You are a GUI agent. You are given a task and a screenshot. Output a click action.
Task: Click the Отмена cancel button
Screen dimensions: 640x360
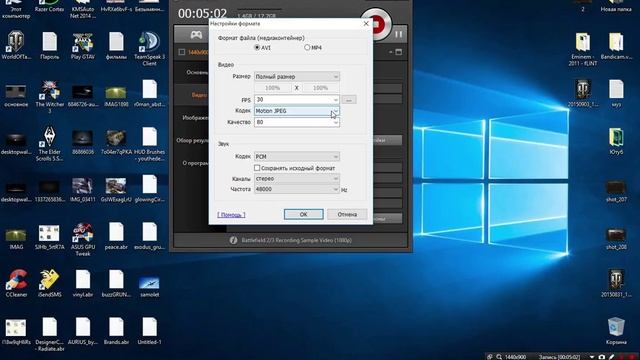347,214
